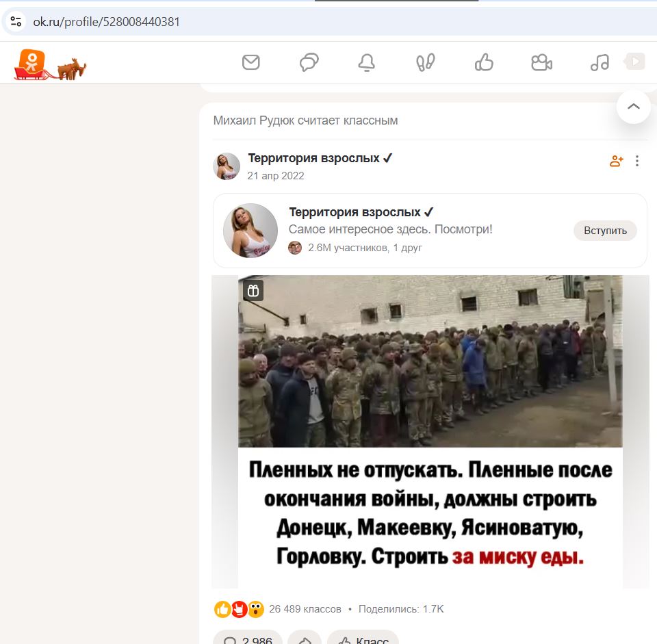The width and height of the screenshot is (657, 644).
Task: Open the video camera icon in header
Action: [542, 63]
